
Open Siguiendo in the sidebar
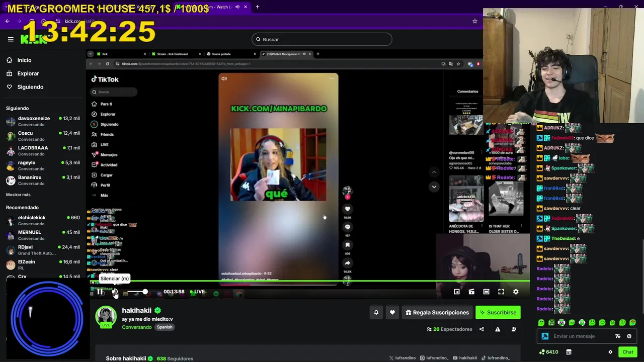coord(30,87)
